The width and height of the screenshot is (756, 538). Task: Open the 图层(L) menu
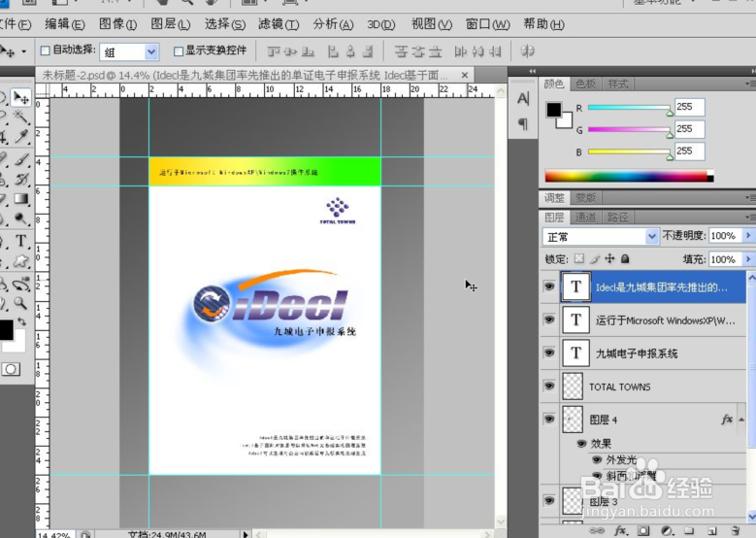pos(171,24)
